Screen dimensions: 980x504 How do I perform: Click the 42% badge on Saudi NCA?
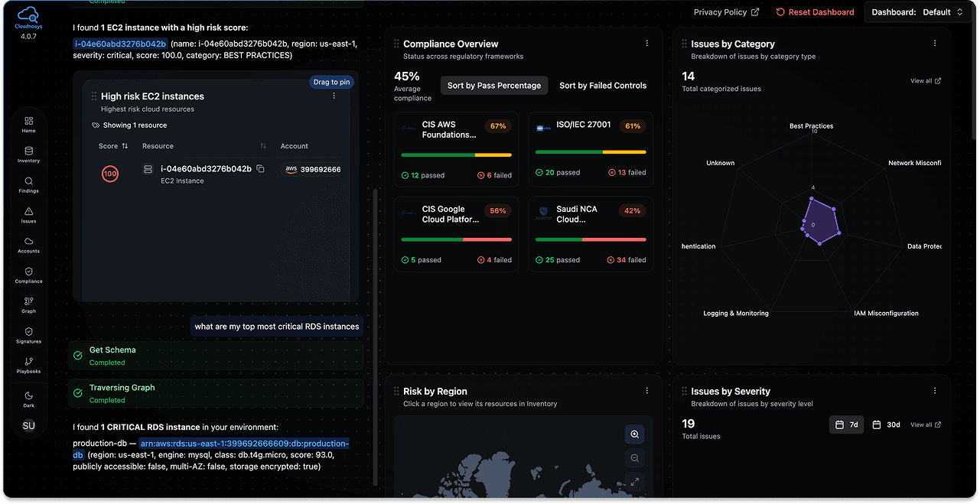tap(633, 210)
